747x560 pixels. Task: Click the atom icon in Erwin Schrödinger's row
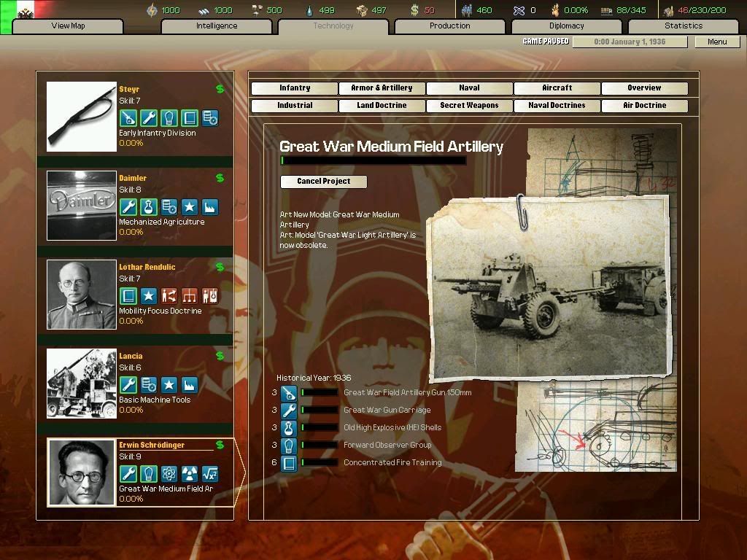[x=169, y=474]
